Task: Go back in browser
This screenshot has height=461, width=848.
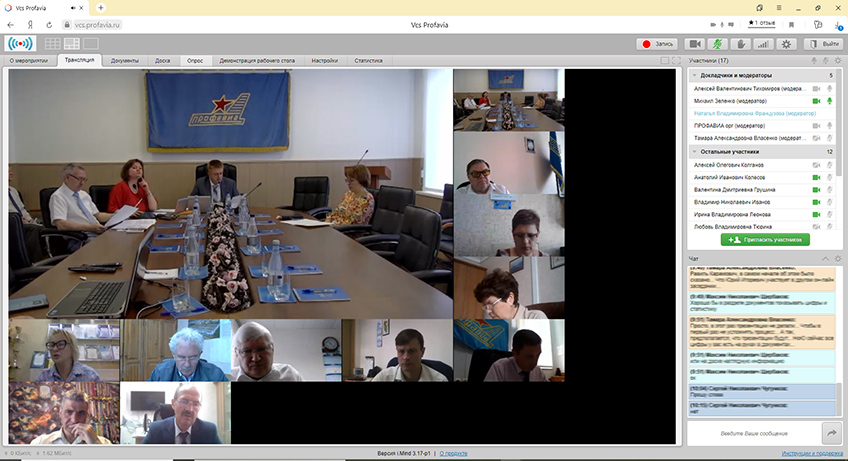Action: tap(11, 25)
